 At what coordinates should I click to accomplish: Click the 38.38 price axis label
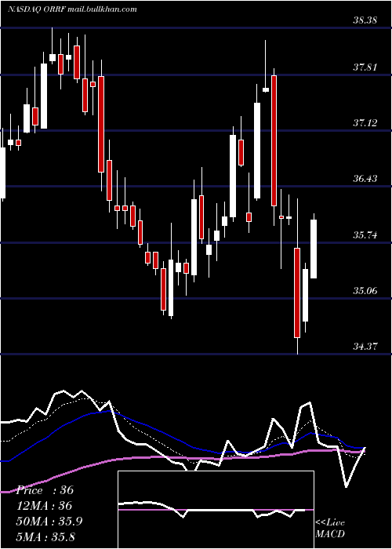point(365,20)
